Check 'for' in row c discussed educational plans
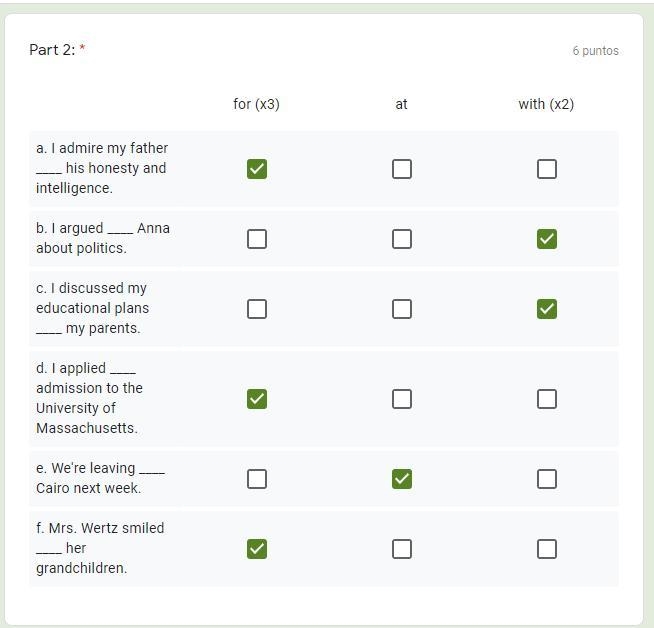 (257, 309)
